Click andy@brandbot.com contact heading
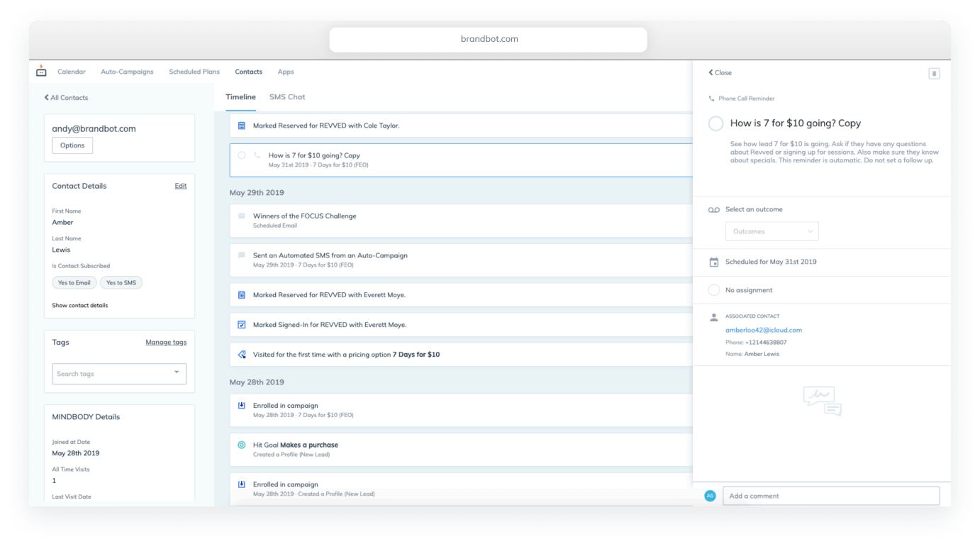Viewport: 980px width, 544px height. (x=94, y=129)
